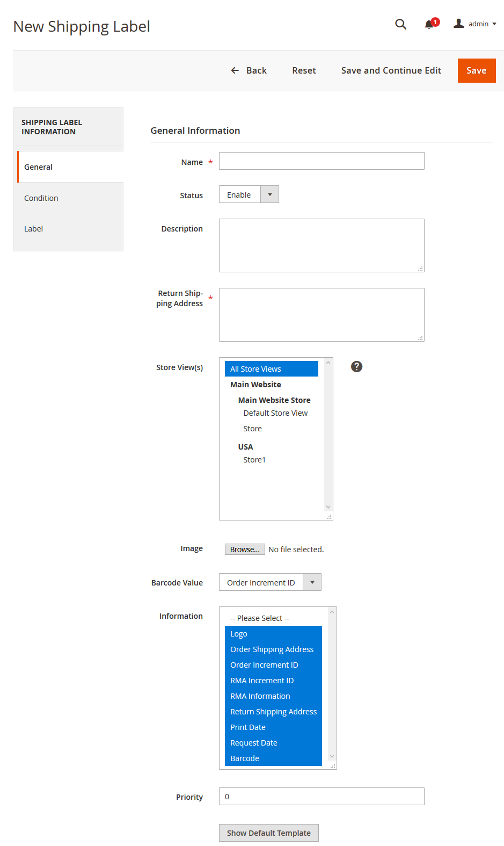Click the search magnifier icon
This screenshot has height=846, width=504.
point(400,24)
